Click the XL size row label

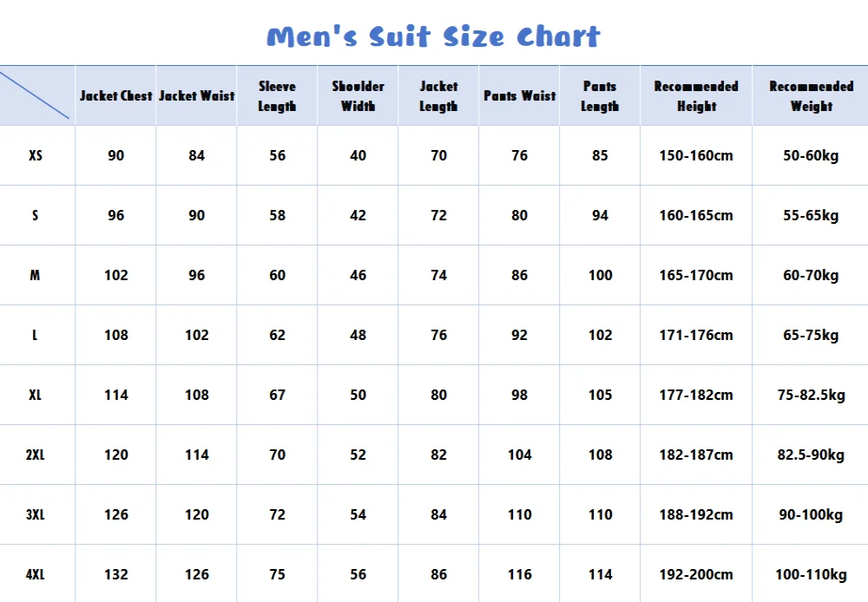point(36,396)
